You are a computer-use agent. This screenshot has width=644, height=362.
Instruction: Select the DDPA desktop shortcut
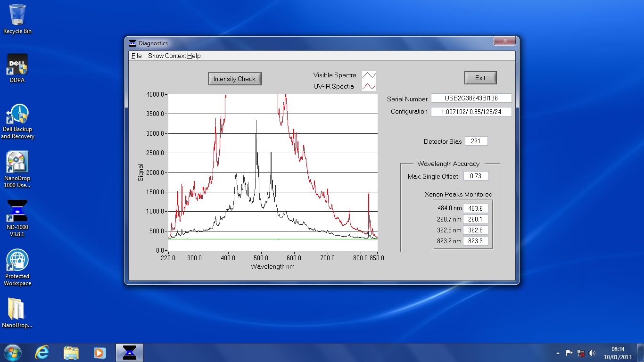(17, 68)
